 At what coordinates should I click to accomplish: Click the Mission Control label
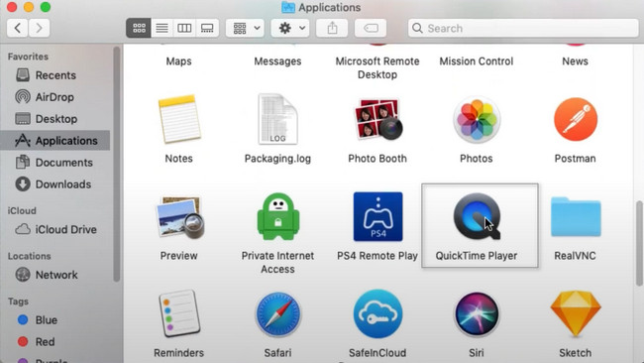[x=477, y=61]
